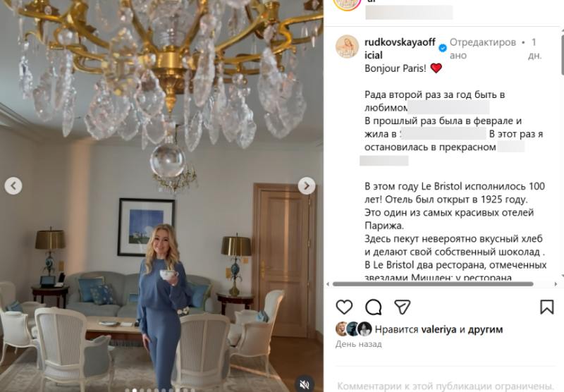Image resolution: width=564 pixels, height=392 pixels.
Task: Open rudkovskayaofficial profile avatar beside caption
Action: pyautogui.click(x=347, y=47)
